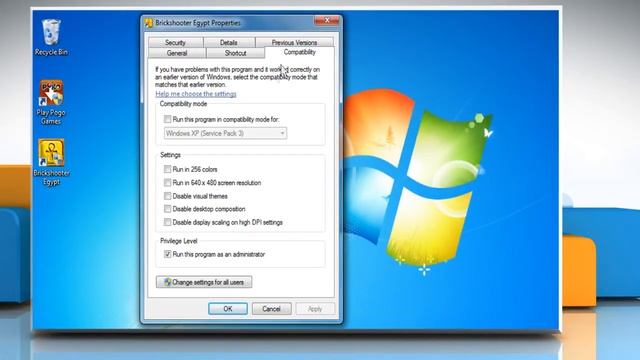
Task: Open the Windows XP (Service Pack 3) dropdown
Action: tap(225, 133)
